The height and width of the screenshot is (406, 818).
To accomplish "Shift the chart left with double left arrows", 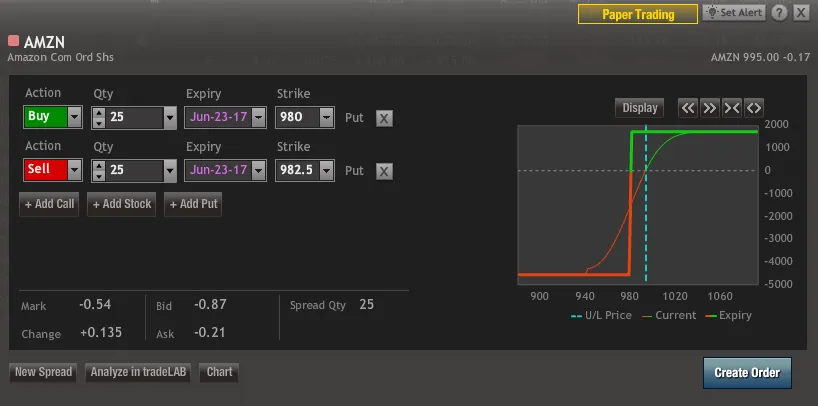I will coord(688,108).
